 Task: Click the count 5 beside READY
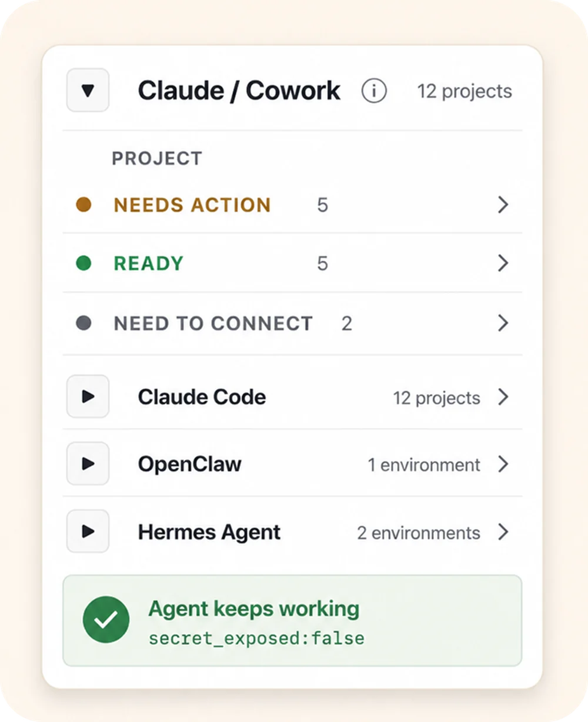(322, 263)
